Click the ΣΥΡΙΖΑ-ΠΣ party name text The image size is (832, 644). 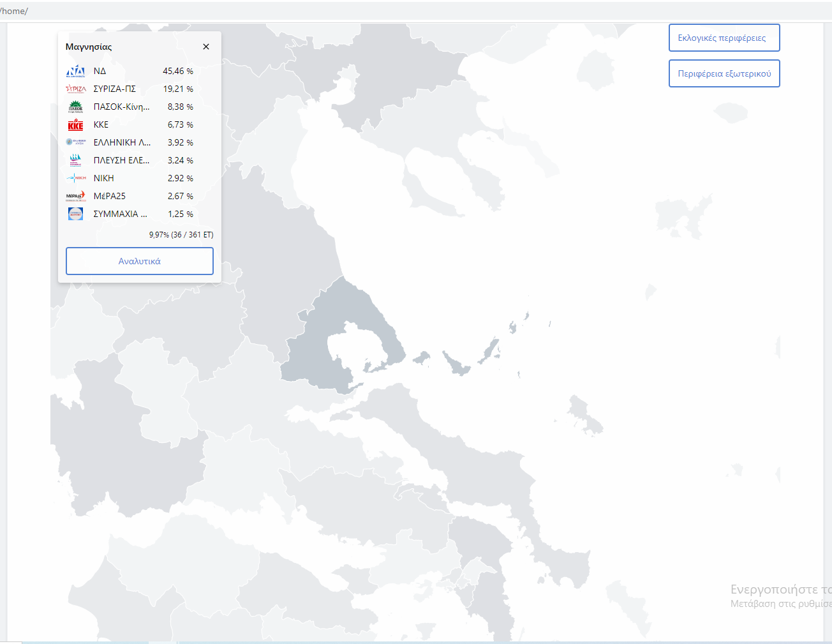pyautogui.click(x=115, y=89)
